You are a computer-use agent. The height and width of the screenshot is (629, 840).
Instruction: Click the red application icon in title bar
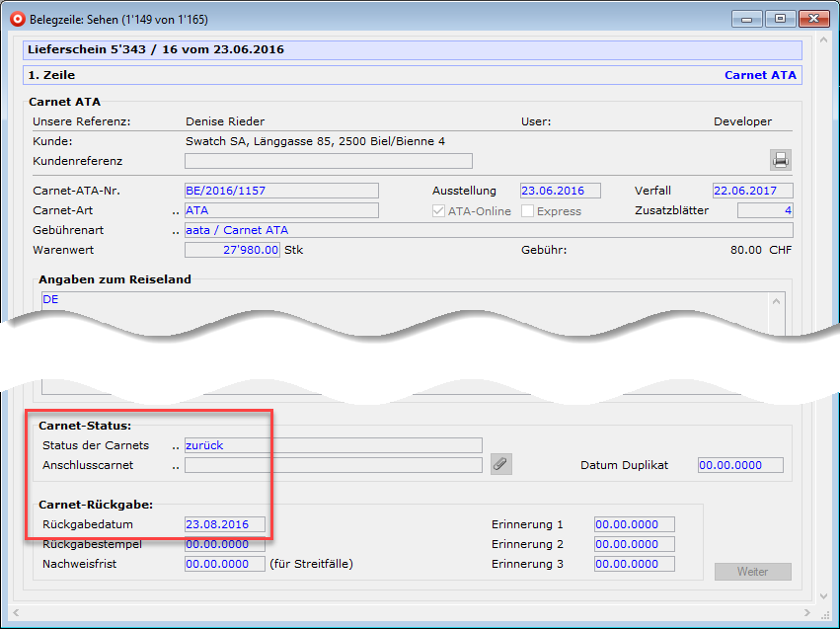(16, 19)
